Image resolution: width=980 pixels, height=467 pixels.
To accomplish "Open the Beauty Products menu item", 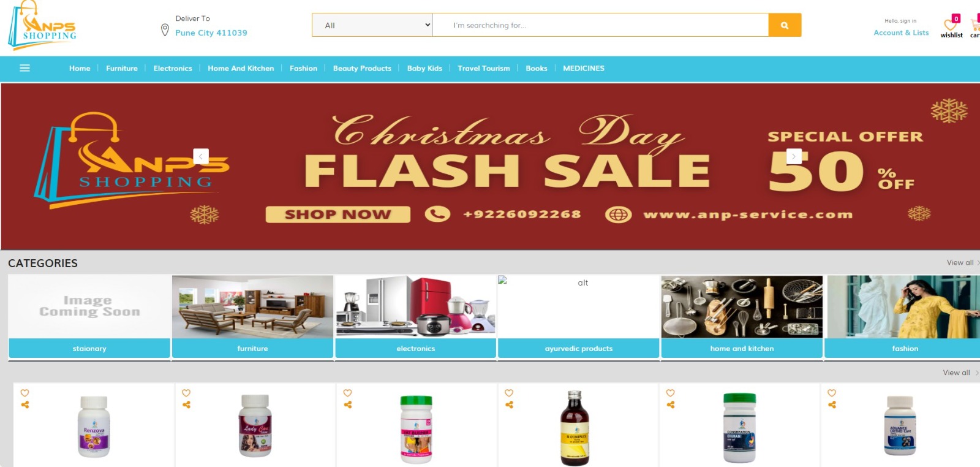I will pos(362,68).
